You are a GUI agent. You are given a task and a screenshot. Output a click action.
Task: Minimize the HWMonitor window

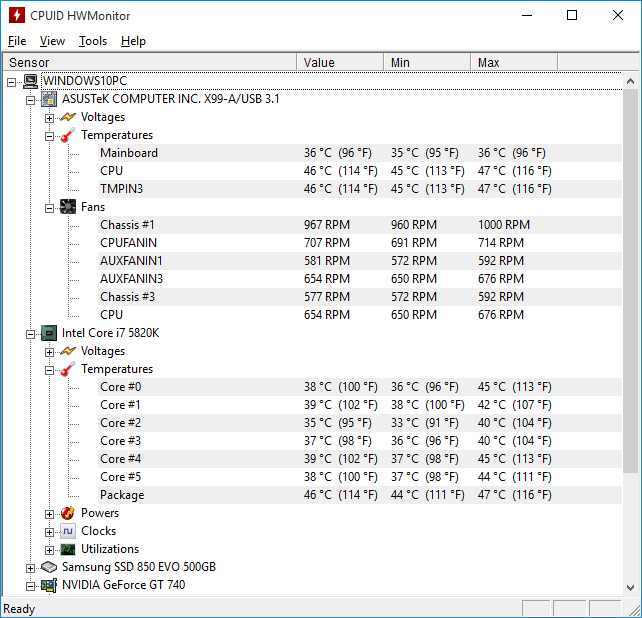tap(527, 15)
